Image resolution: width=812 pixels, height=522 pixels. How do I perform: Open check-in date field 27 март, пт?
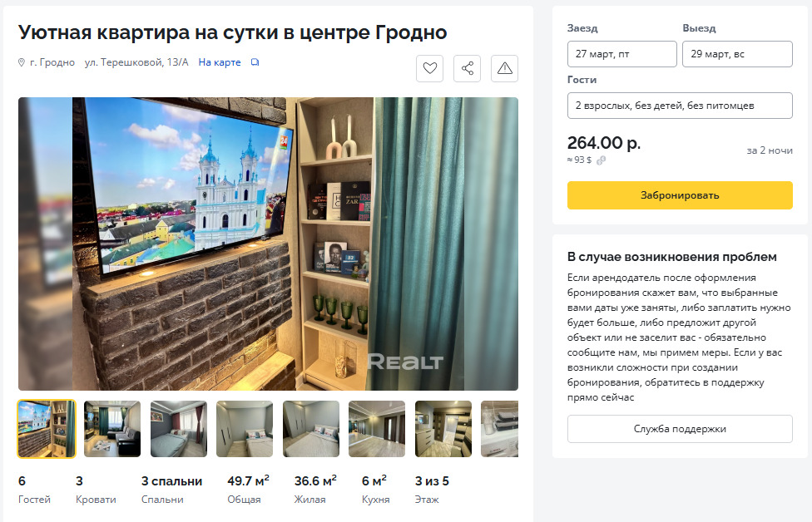(622, 54)
